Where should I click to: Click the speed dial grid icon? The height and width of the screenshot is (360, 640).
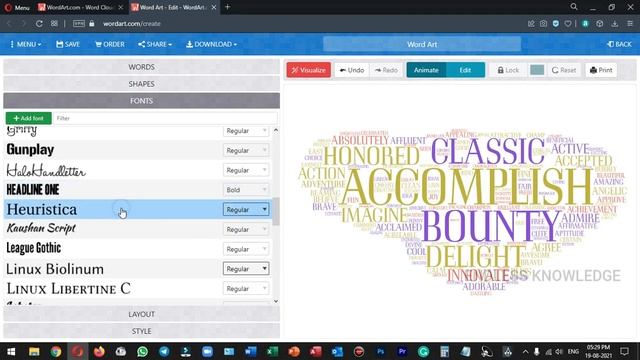click(x=54, y=24)
